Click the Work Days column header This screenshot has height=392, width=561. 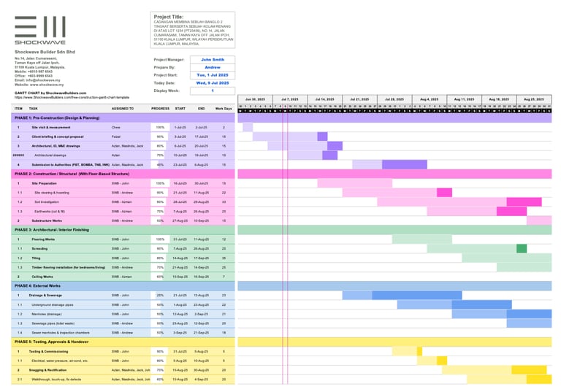224,108
